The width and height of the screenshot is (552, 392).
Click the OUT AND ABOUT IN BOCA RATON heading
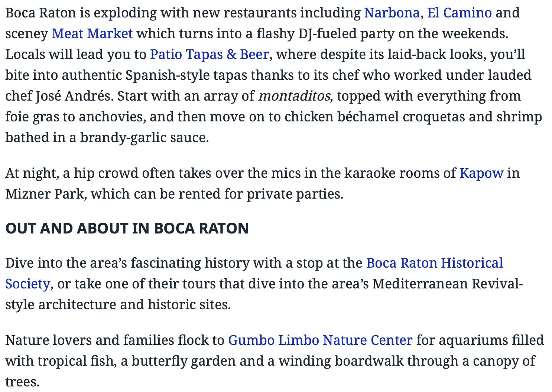[x=127, y=228]
